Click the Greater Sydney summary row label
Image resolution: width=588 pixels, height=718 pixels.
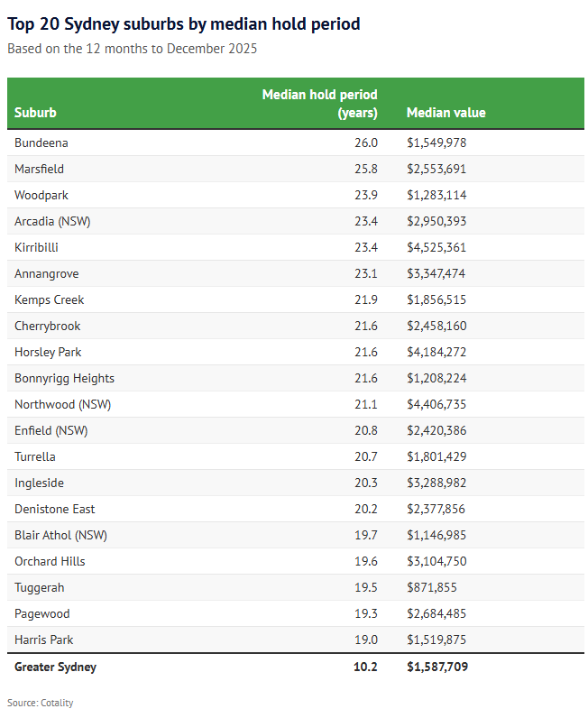(x=55, y=667)
